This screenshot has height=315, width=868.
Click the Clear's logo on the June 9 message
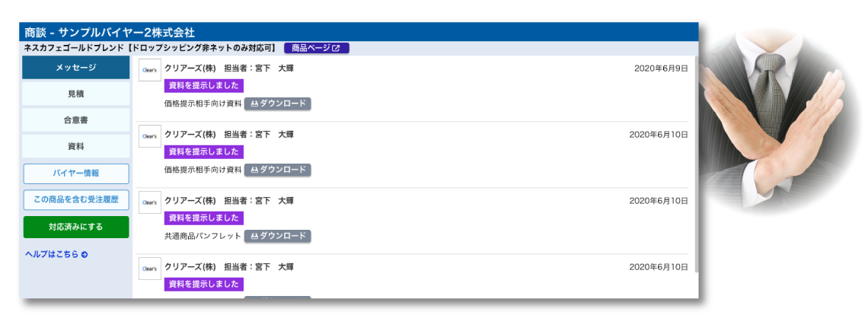click(x=150, y=70)
